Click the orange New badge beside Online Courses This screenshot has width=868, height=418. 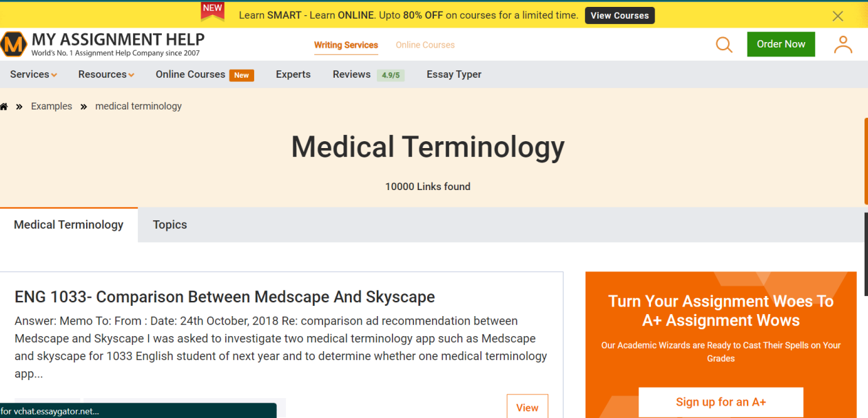[x=241, y=75]
